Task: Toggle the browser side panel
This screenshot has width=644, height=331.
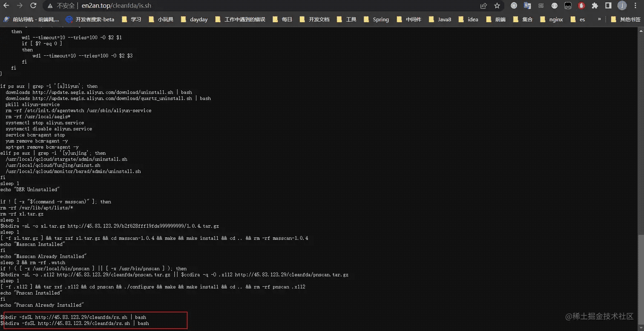Action: pos(608,6)
